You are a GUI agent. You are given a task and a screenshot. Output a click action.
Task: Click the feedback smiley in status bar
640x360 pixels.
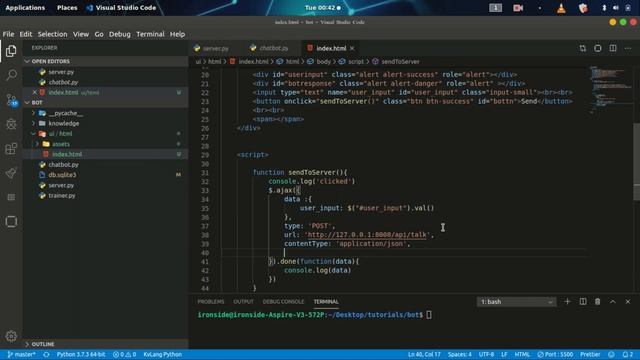click(611, 354)
